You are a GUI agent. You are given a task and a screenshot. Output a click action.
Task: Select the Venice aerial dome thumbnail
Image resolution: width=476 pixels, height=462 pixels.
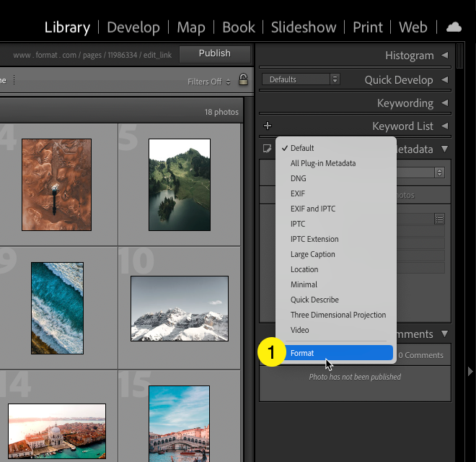57,431
